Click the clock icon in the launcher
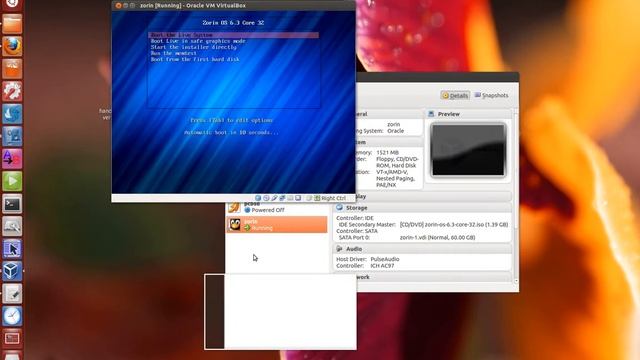 pyautogui.click(x=12, y=316)
